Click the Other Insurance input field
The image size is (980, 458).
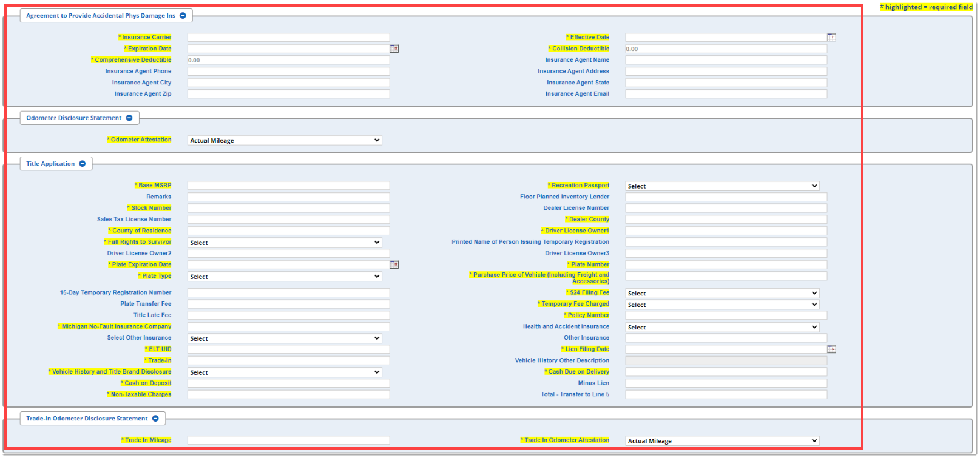click(x=726, y=338)
